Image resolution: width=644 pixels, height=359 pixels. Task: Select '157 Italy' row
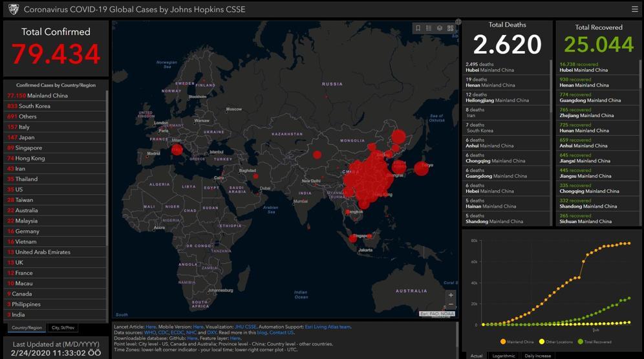coord(55,127)
